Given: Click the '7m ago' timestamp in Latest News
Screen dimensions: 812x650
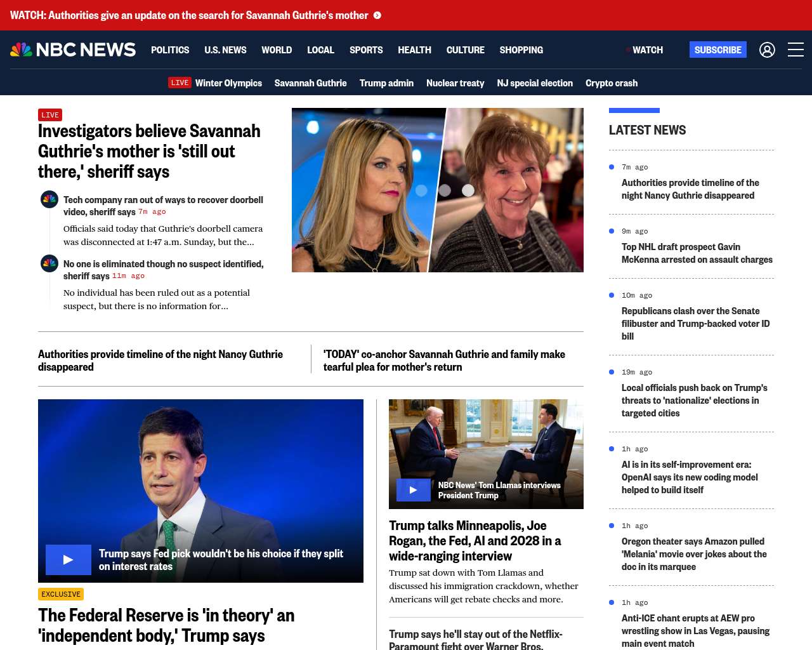Looking at the screenshot, I should (x=634, y=167).
